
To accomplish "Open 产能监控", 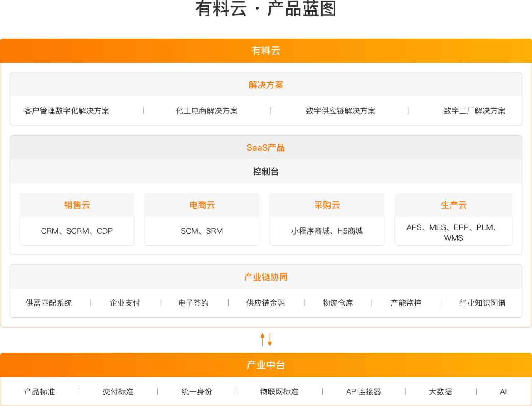I will (406, 303).
